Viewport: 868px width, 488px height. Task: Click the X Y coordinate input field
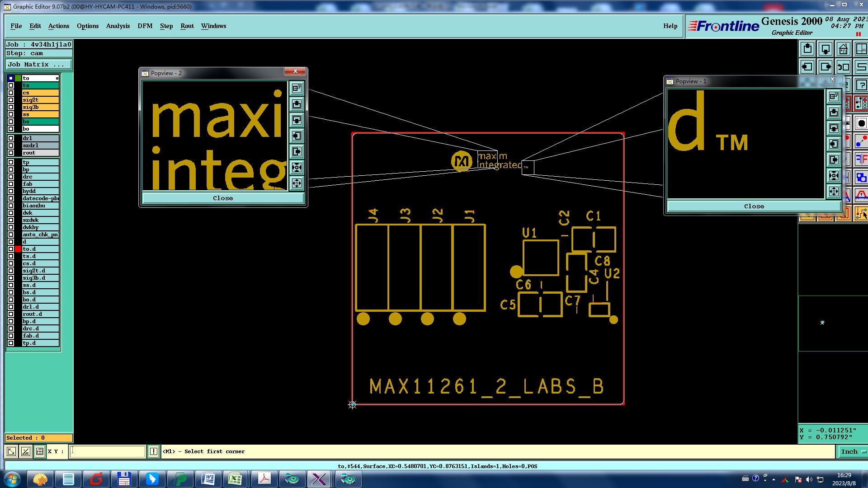pyautogui.click(x=107, y=451)
